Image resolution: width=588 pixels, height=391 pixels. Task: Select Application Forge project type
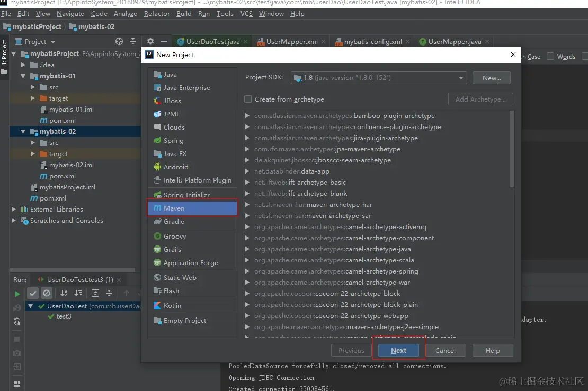point(192,262)
